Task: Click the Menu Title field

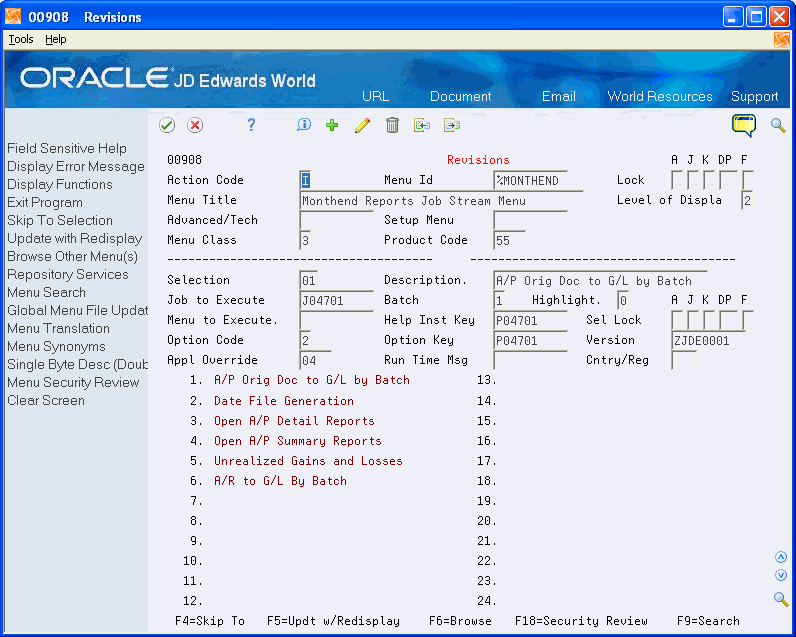Action: click(442, 200)
